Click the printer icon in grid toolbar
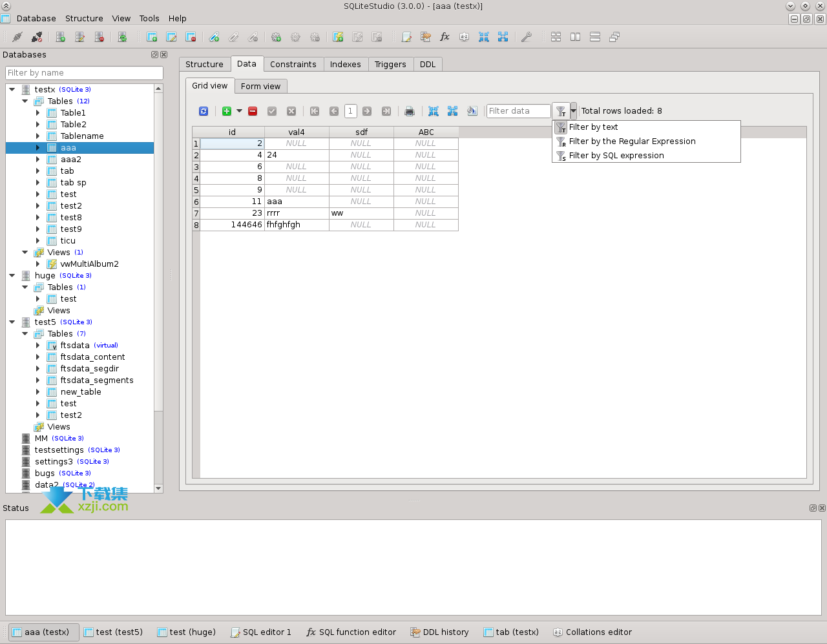 [409, 111]
